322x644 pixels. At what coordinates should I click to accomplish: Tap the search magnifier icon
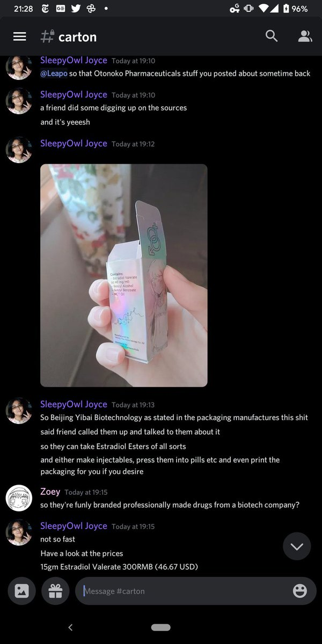point(272,36)
